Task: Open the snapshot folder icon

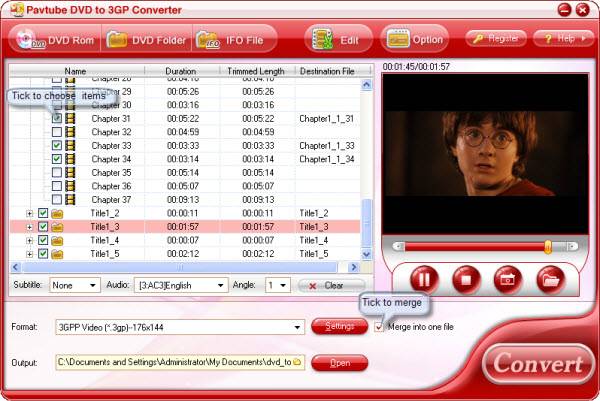Action: click(x=550, y=280)
